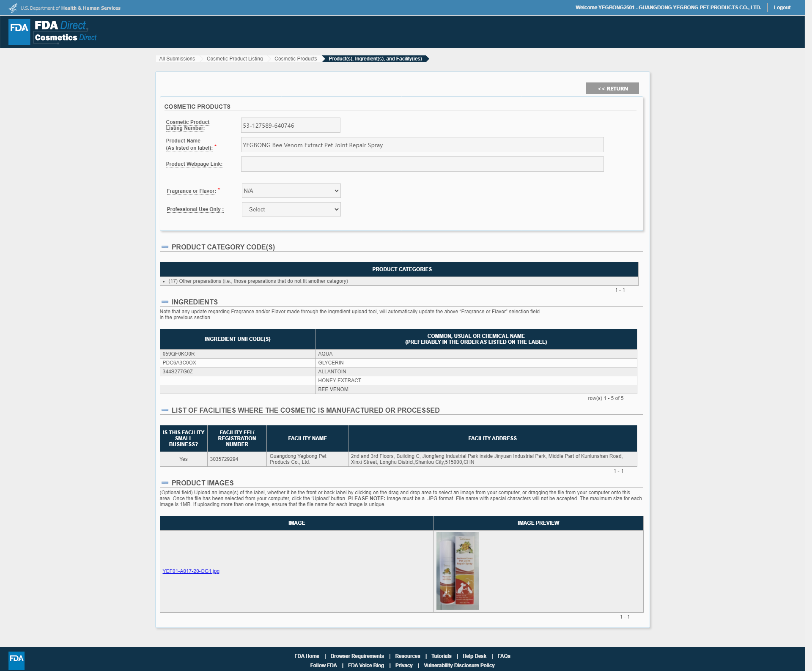Click the Facility FEI / Registration Number header
The width and height of the screenshot is (812, 671).
[x=237, y=438]
